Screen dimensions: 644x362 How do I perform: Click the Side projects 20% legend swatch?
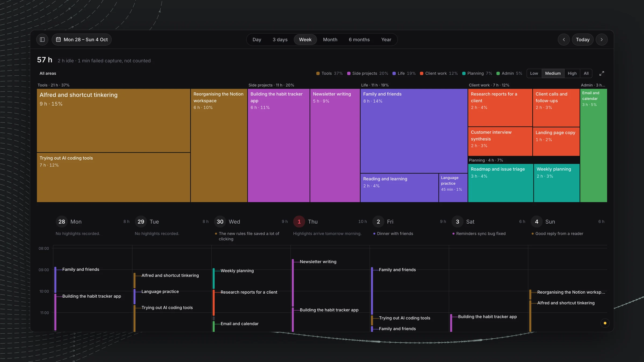[x=349, y=73]
